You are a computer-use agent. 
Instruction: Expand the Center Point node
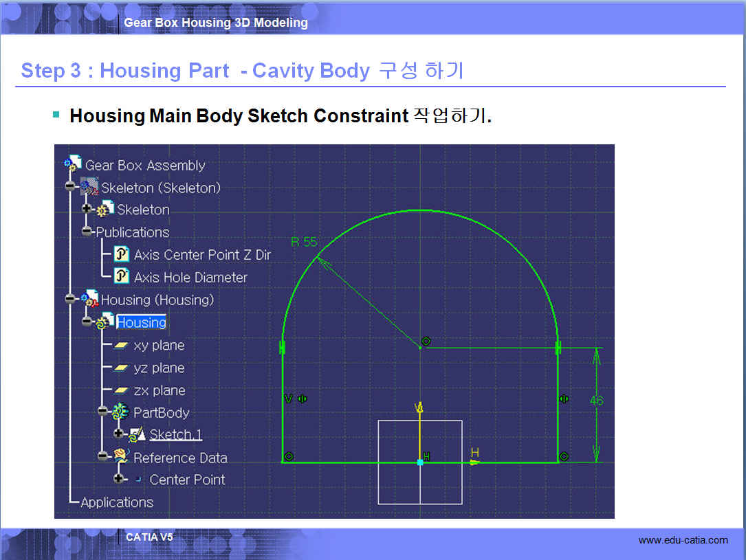point(120,479)
